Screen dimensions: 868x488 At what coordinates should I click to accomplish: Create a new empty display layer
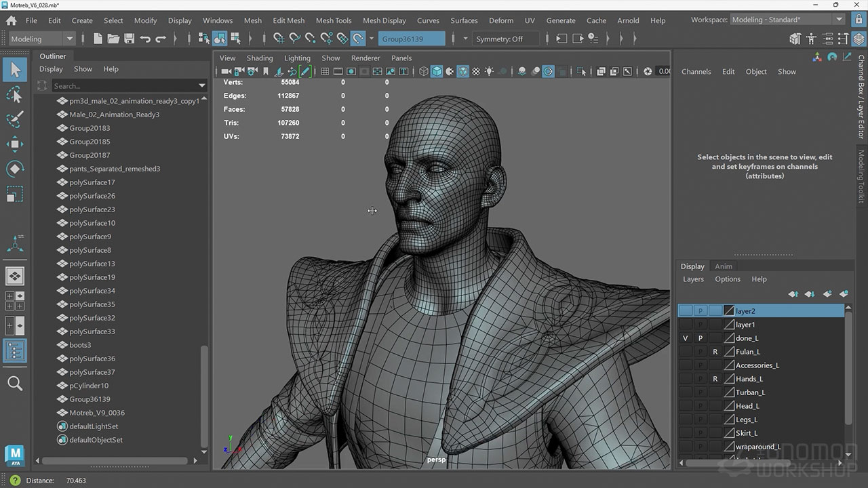pyautogui.click(x=827, y=294)
